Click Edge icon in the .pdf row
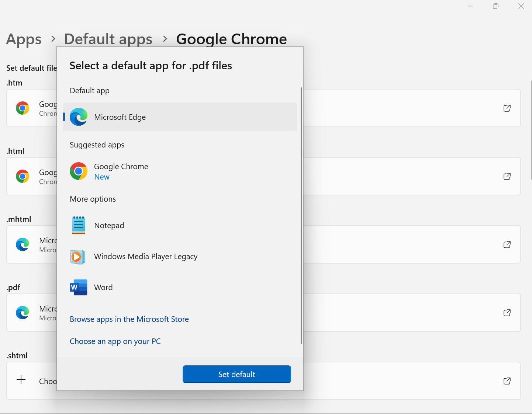The width and height of the screenshot is (532, 414). point(23,313)
